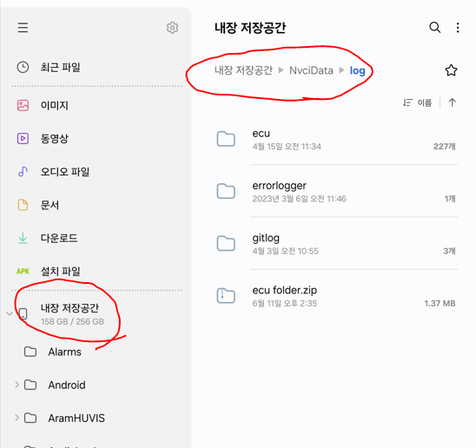Collapse the 내장 저장공간 tree chevron

tap(10, 313)
